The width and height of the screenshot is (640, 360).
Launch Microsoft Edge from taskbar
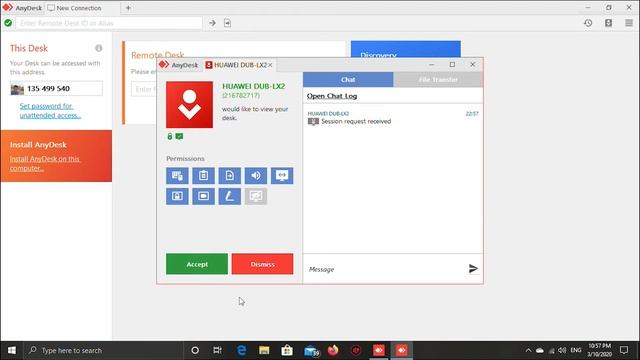coord(241,350)
